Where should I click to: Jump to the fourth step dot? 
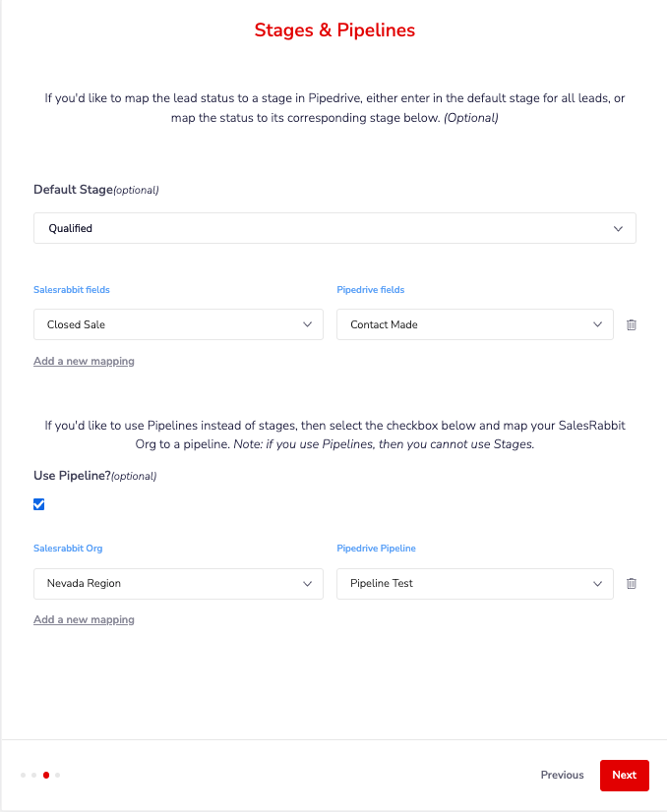(57, 776)
